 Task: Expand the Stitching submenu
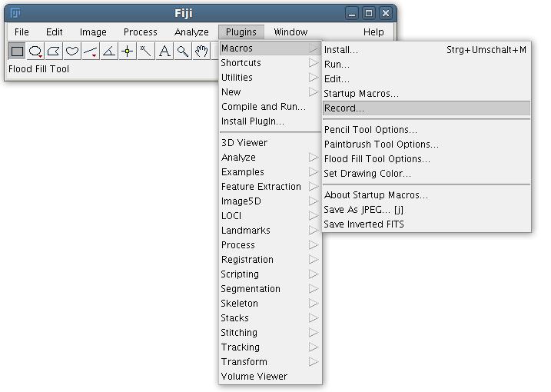tap(270, 333)
